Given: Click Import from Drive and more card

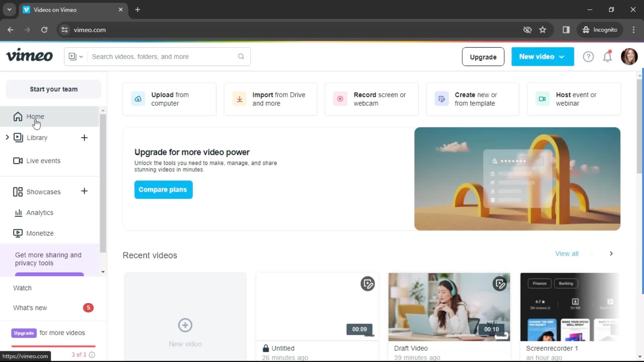Looking at the screenshot, I should 271,99.
